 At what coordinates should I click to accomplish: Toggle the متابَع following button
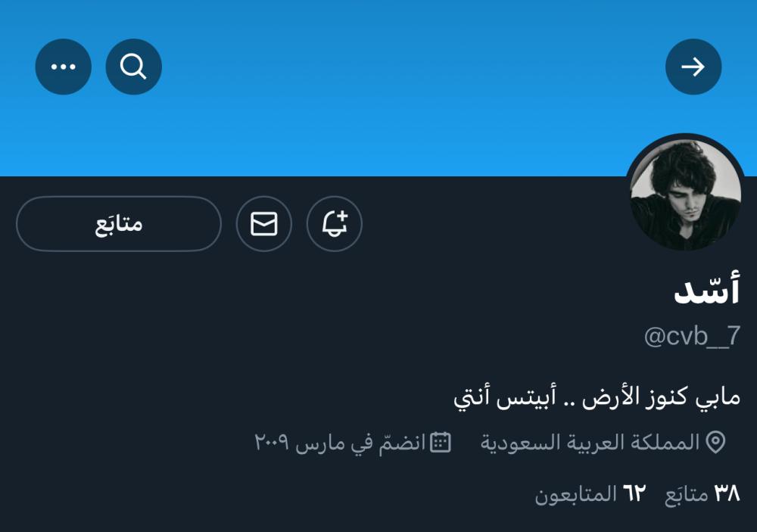119,224
